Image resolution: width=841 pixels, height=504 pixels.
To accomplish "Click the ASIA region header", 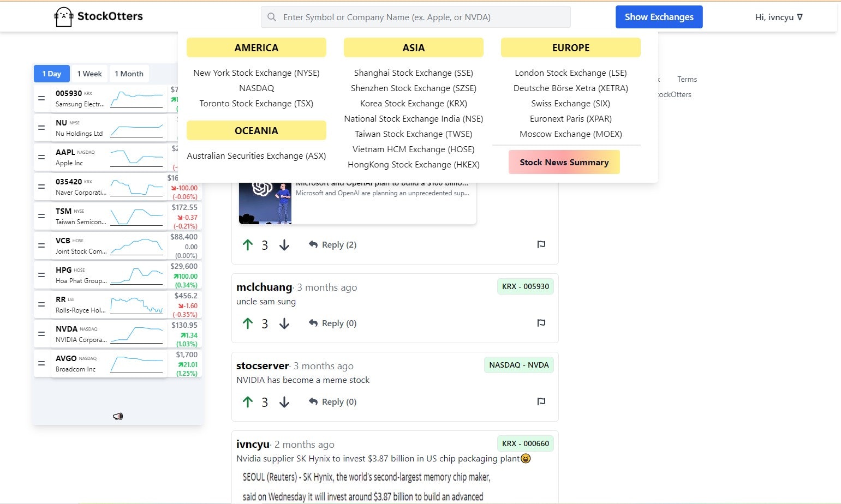I will tap(414, 47).
